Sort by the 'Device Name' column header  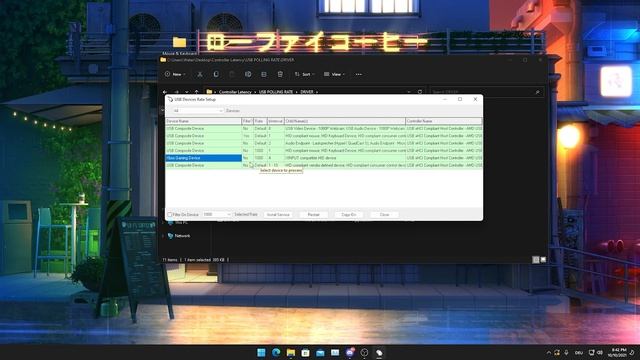203,121
